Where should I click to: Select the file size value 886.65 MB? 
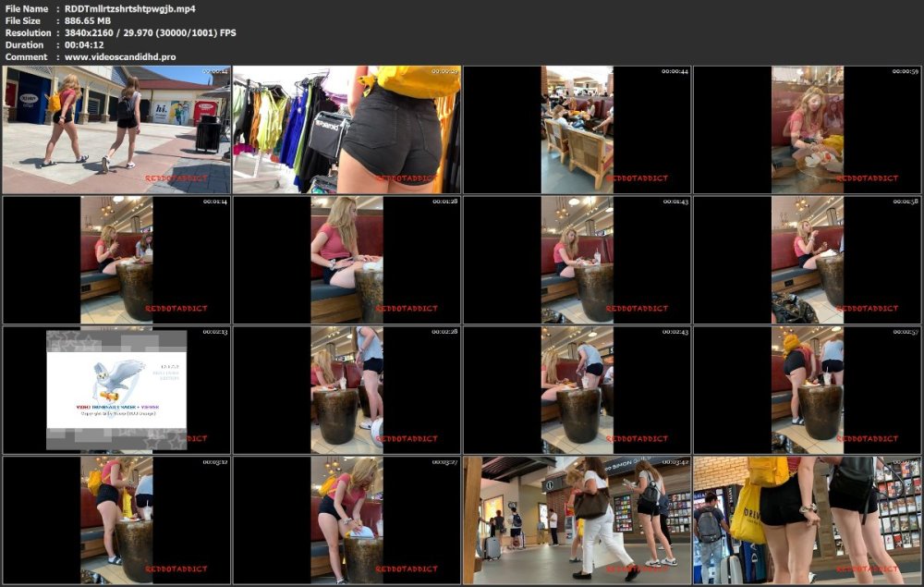88,20
